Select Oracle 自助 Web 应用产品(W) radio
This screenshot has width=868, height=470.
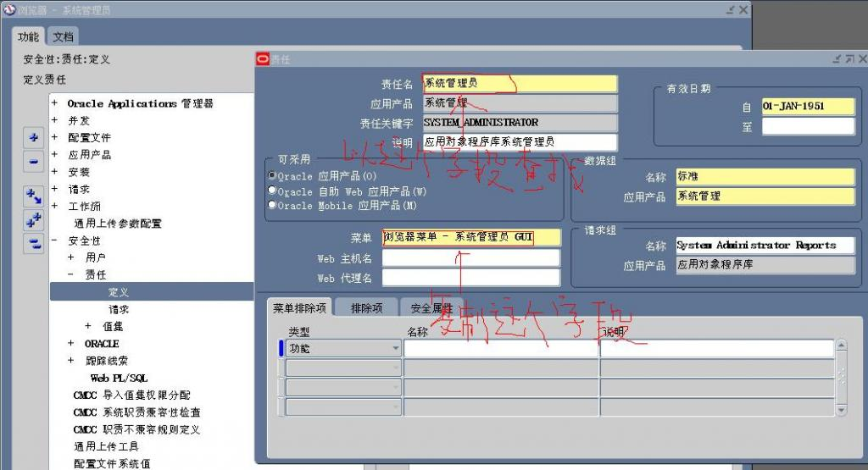pos(272,191)
